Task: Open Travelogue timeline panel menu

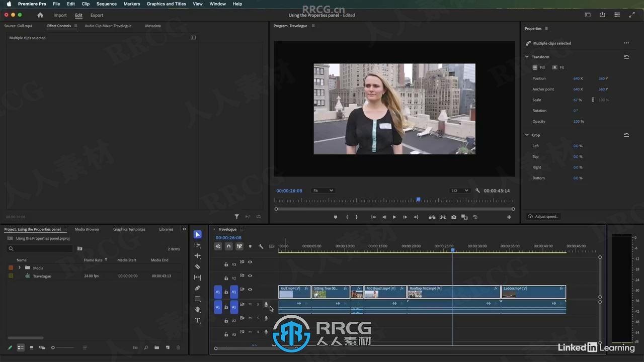Action: click(x=241, y=229)
